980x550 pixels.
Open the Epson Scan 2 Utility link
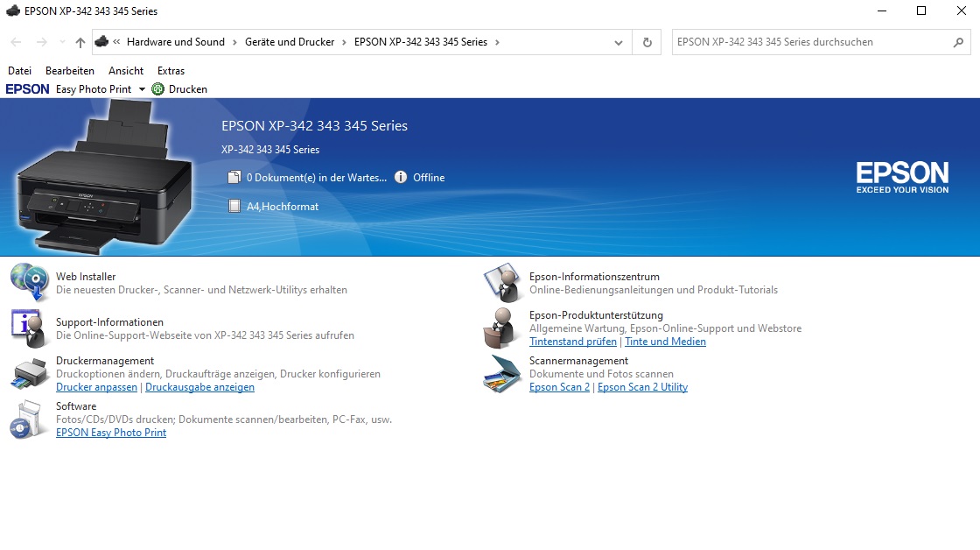[x=642, y=387]
